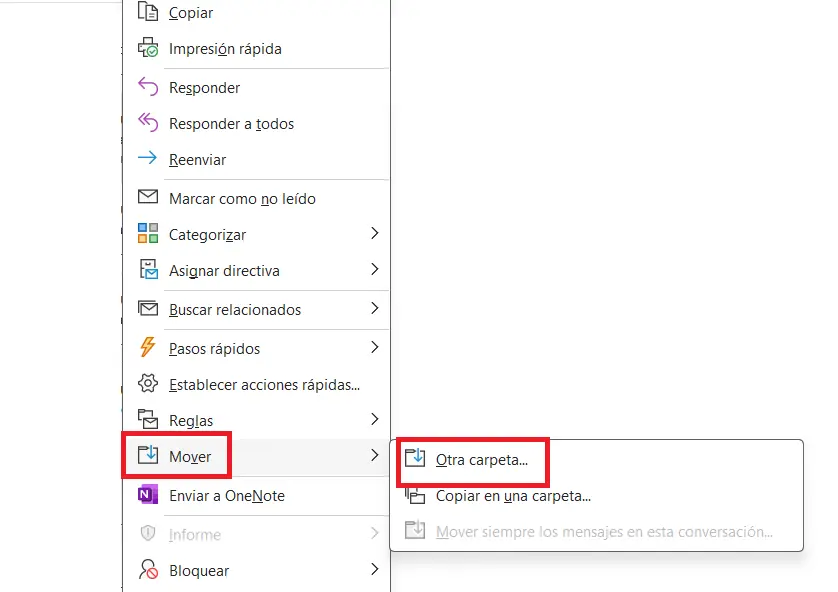
Task: Select the Impresión rápida printer icon
Action: (147, 48)
